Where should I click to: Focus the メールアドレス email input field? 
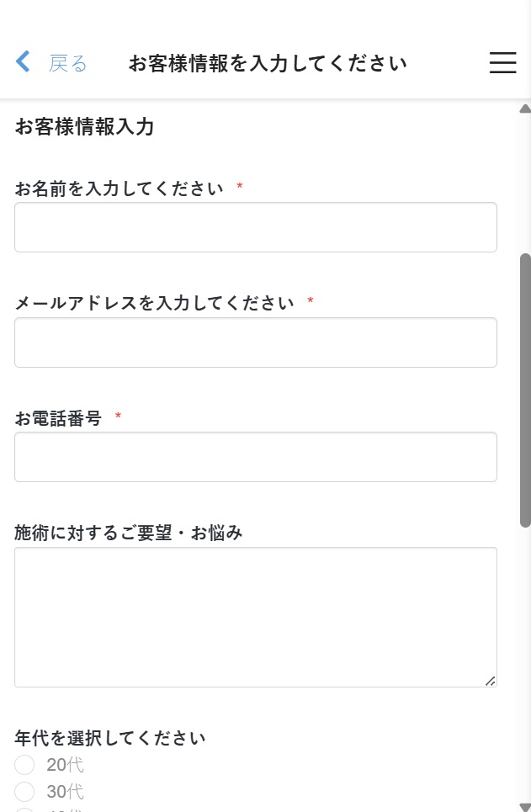[255, 342]
